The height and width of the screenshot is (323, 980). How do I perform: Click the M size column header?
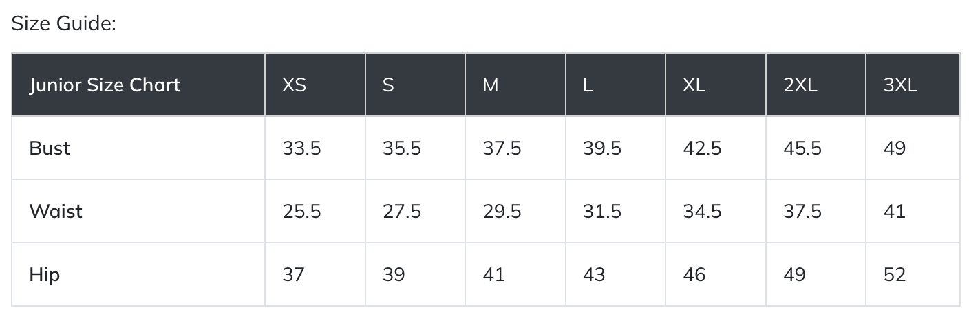[491, 85]
